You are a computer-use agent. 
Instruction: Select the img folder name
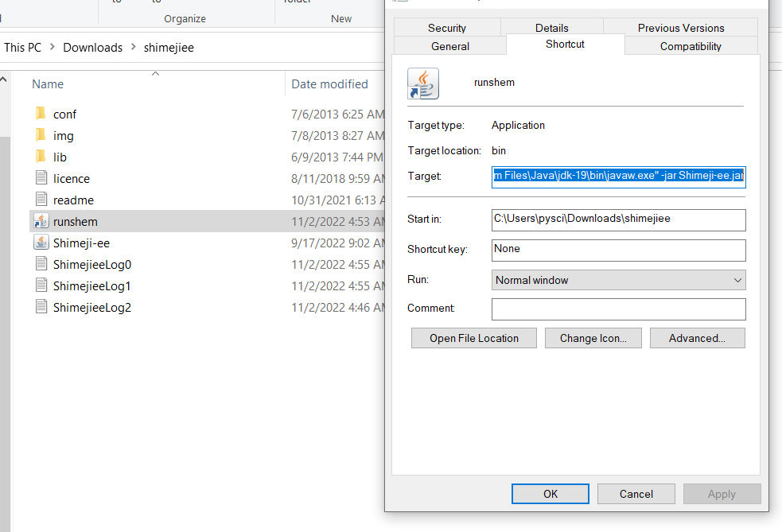(x=64, y=136)
